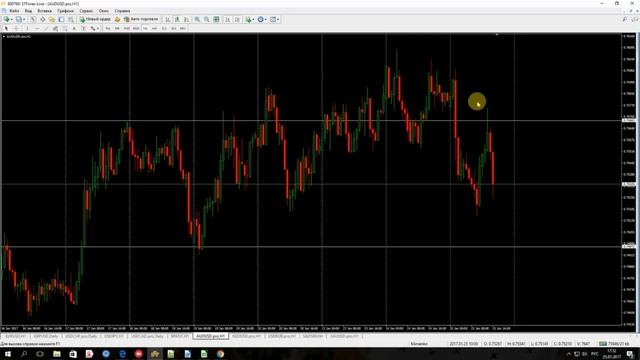Open the Windows Action Center

[630, 354]
